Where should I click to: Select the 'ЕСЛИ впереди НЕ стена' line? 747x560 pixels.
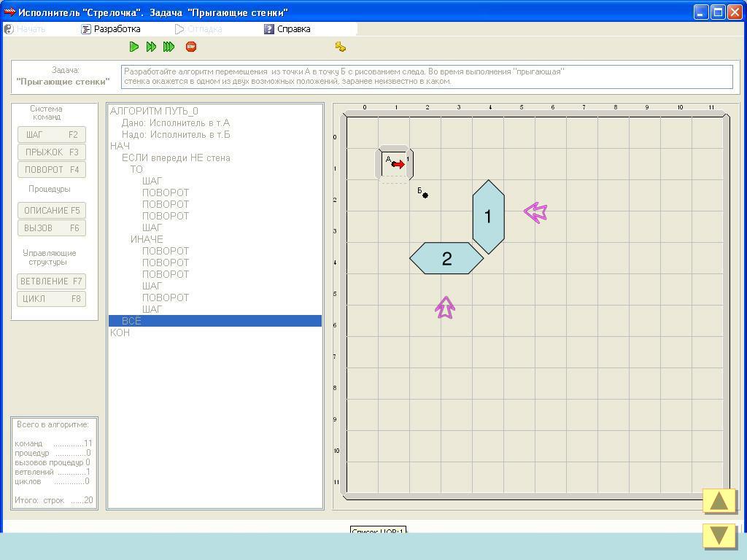click(x=176, y=158)
